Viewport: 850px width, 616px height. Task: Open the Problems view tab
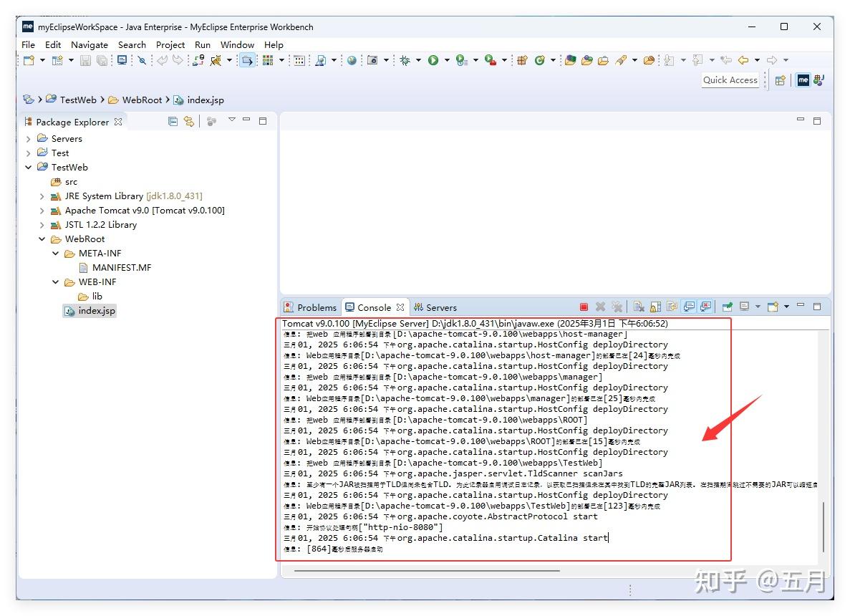pos(316,307)
